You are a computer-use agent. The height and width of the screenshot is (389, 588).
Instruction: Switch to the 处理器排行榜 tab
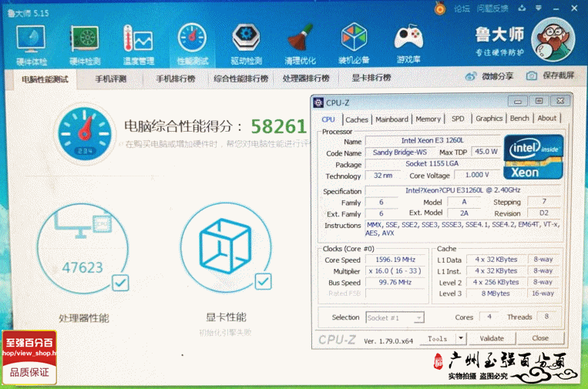click(306, 78)
